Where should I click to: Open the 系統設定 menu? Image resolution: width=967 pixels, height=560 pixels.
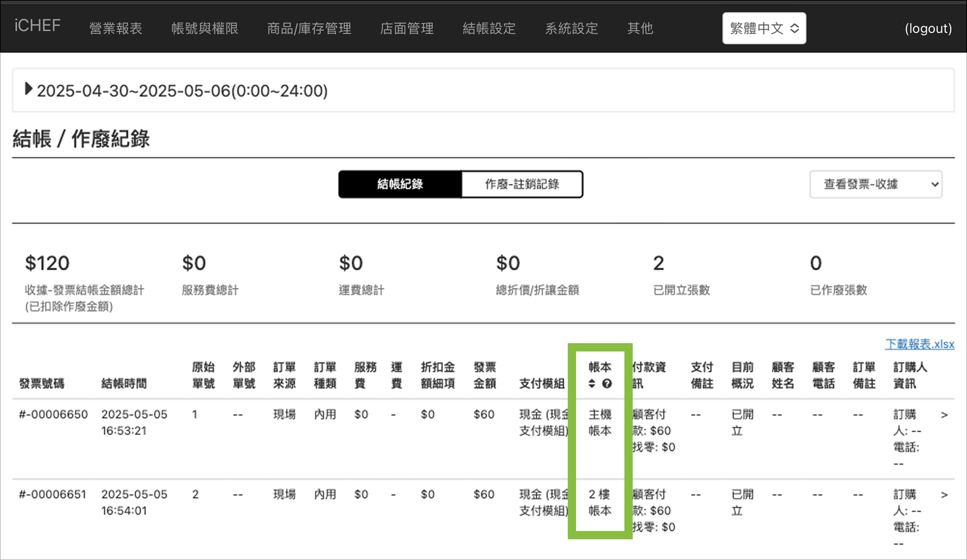pos(571,28)
